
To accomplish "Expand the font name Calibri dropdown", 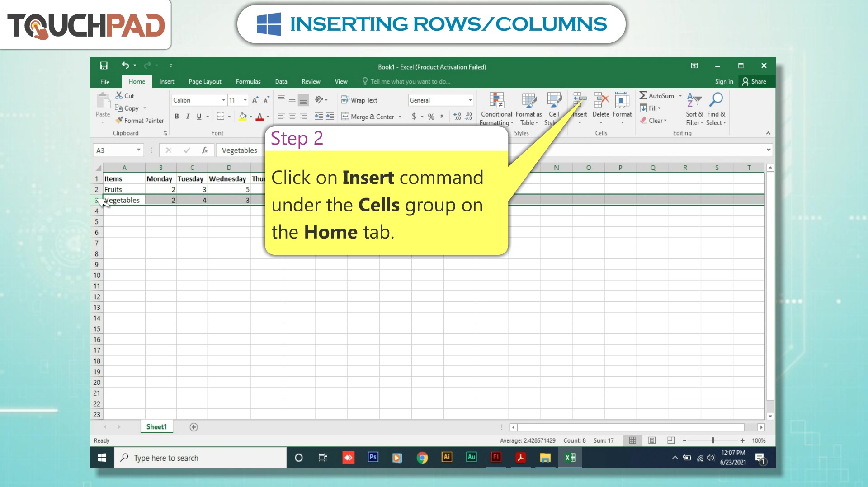I will click(x=223, y=100).
